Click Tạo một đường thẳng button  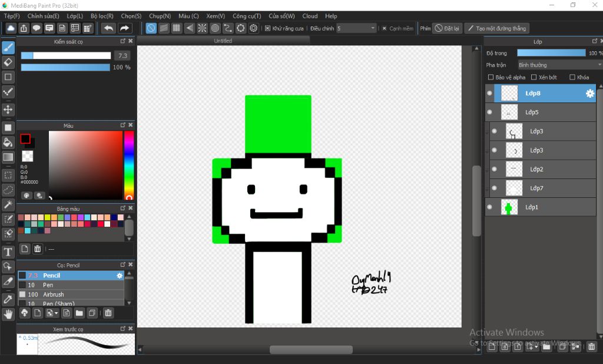(497, 28)
